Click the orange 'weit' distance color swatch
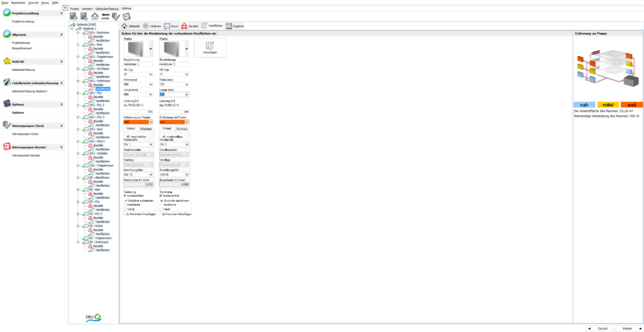The image size is (644, 332). click(x=631, y=104)
